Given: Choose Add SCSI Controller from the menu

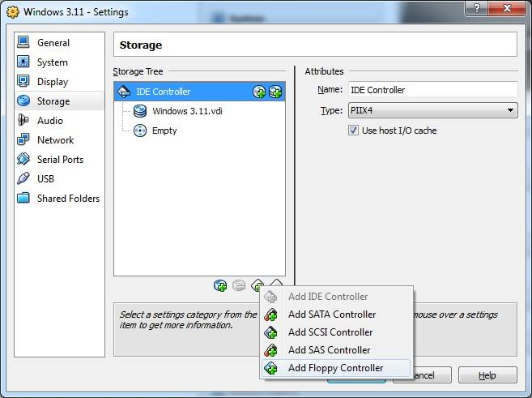Looking at the screenshot, I should (x=330, y=332).
